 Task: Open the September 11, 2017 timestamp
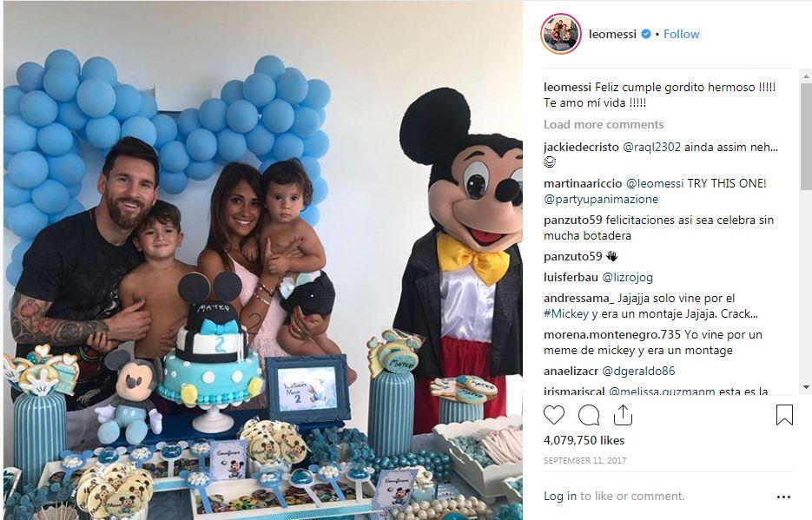[584, 460]
